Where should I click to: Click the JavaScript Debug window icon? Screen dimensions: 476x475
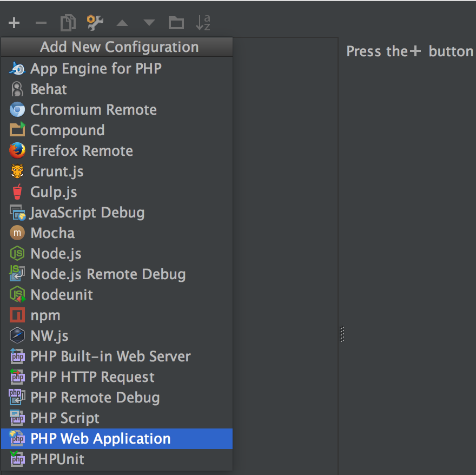[x=17, y=212]
